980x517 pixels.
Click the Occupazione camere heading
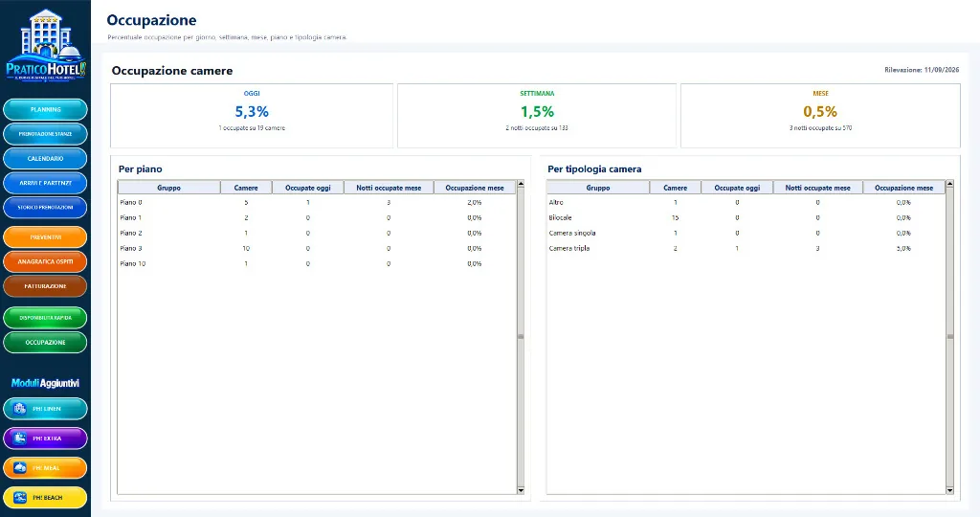click(172, 71)
